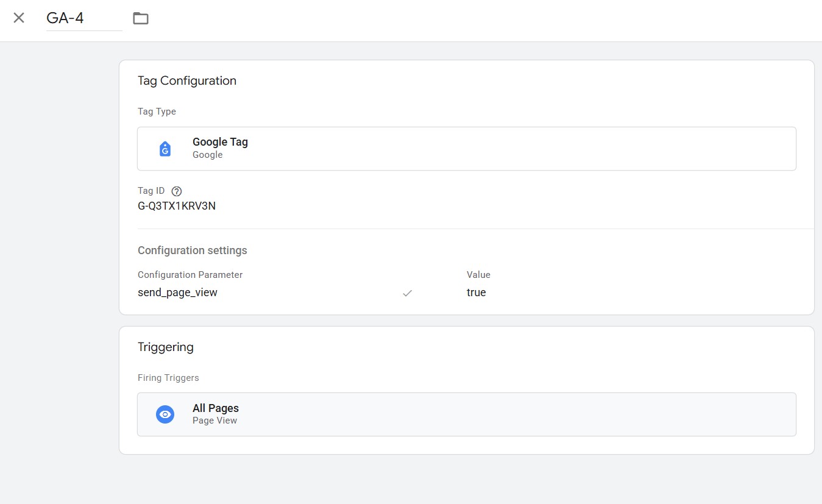Click the Page View trigger type text
Image resolution: width=822 pixels, height=504 pixels.
tap(214, 421)
